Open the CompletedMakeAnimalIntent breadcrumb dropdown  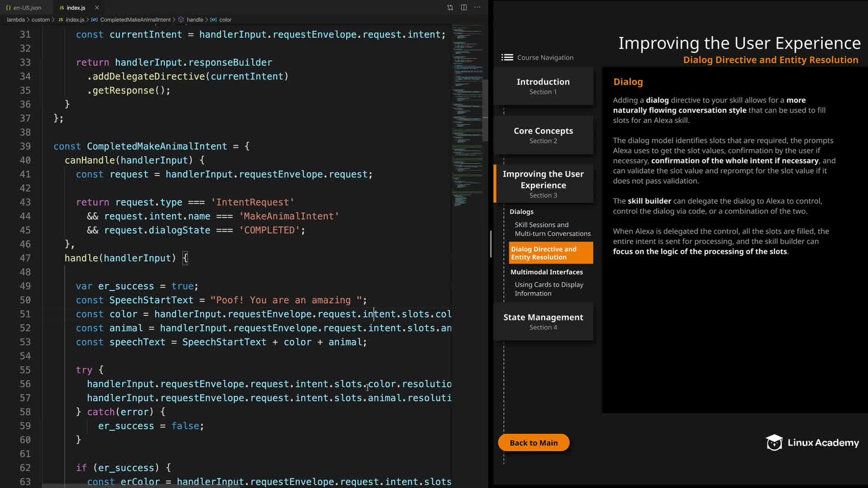coord(135,20)
